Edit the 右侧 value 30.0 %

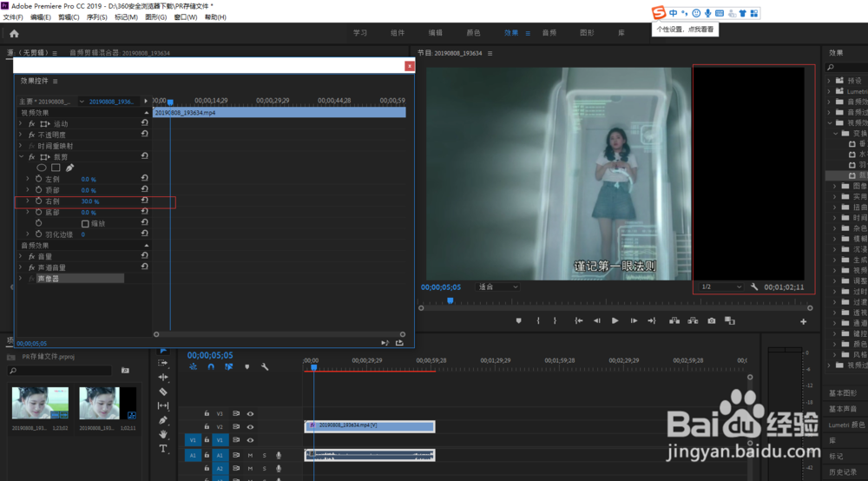[x=90, y=201]
